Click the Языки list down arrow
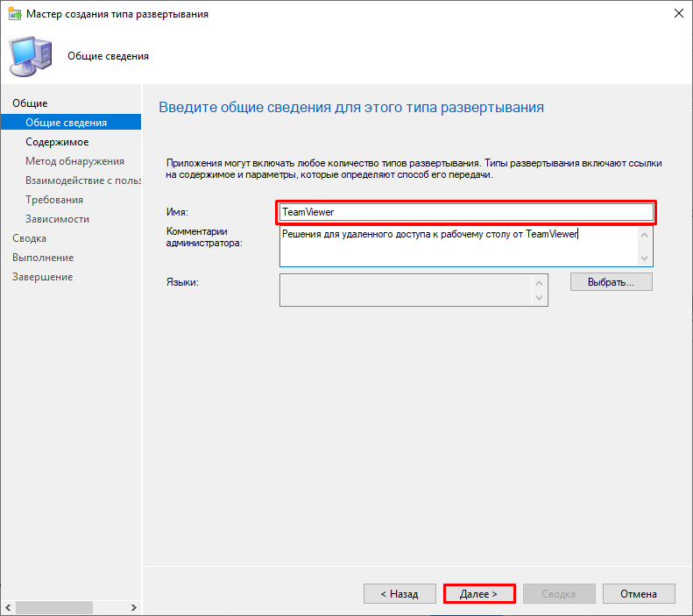The height and width of the screenshot is (616, 693). (539, 298)
